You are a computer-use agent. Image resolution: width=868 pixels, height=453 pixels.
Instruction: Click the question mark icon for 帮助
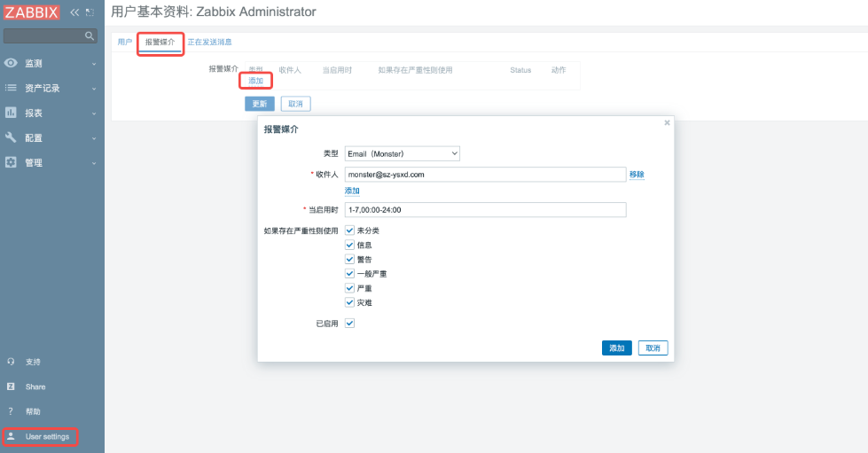(x=11, y=411)
